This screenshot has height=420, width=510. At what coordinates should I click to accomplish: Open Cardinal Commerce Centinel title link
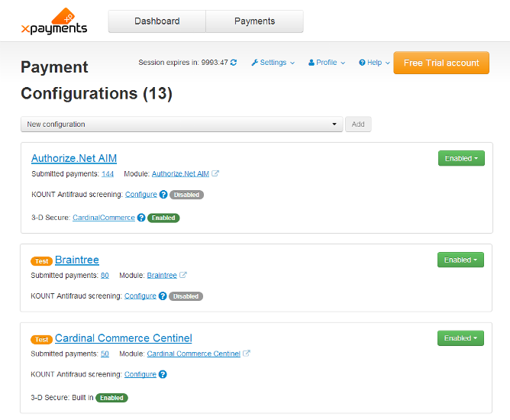[x=124, y=338]
